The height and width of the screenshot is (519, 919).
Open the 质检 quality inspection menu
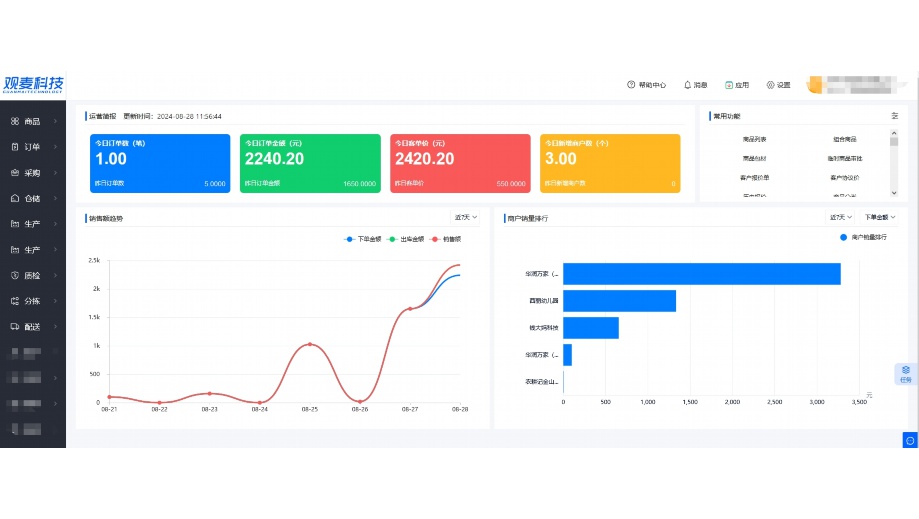click(x=32, y=275)
